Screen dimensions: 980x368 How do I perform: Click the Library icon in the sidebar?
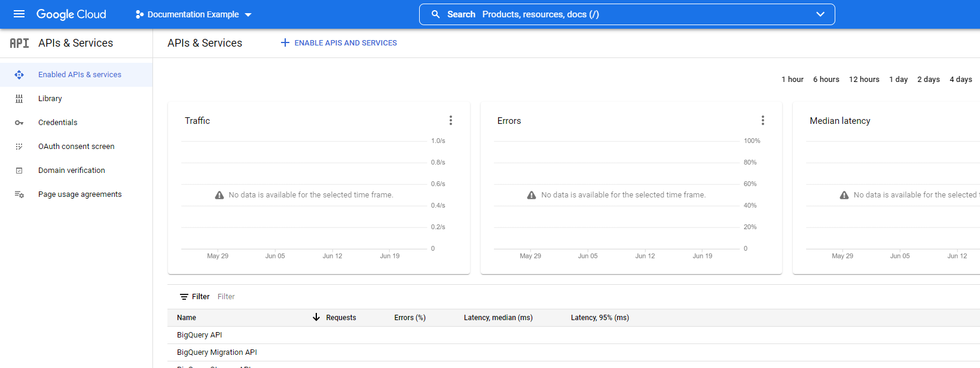pos(19,99)
